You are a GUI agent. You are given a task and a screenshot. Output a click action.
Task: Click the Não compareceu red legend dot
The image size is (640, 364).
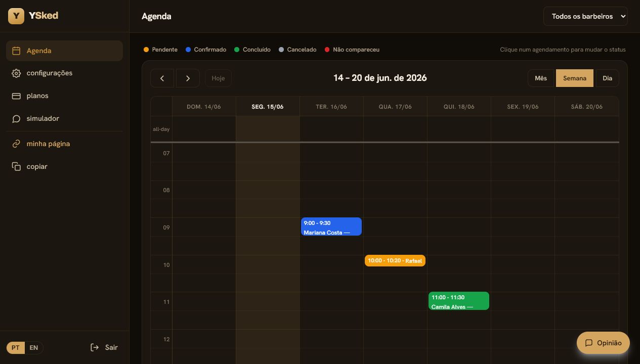[327, 50]
